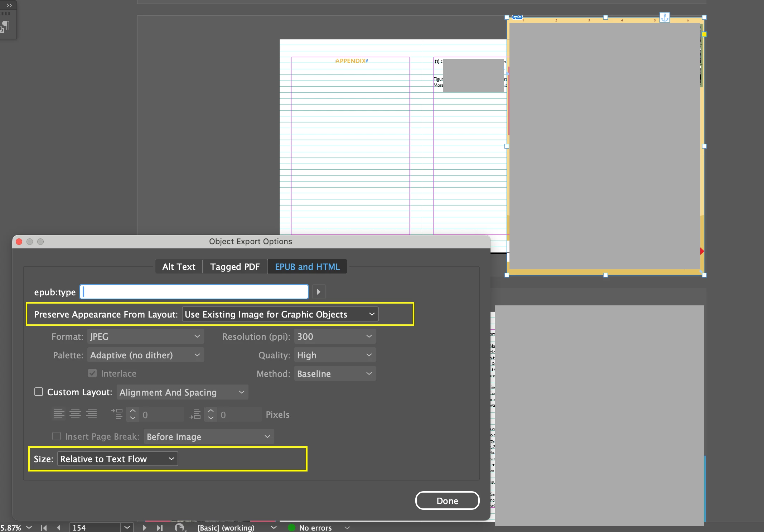Click the Done button
Viewport: 764px width, 532px height.
(x=447, y=500)
